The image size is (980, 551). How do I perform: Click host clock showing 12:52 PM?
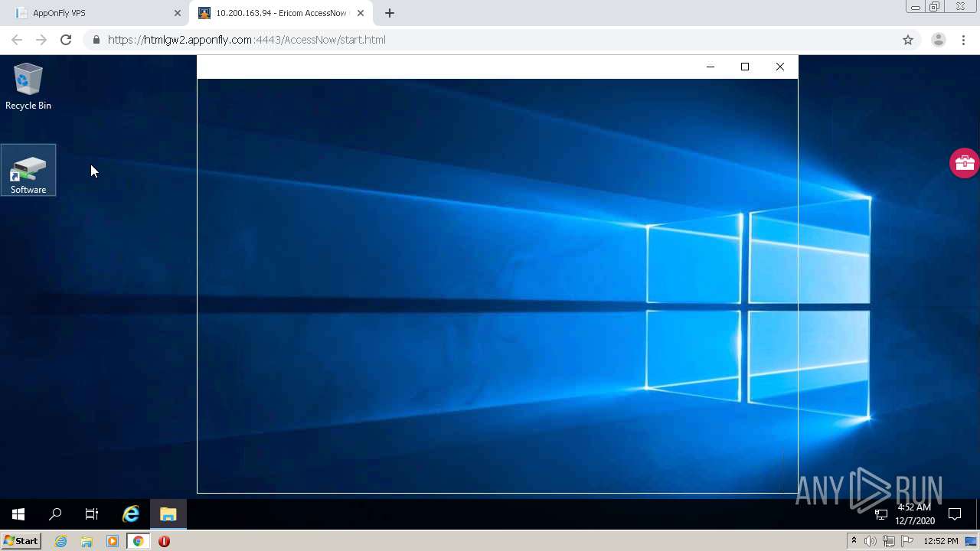941,541
